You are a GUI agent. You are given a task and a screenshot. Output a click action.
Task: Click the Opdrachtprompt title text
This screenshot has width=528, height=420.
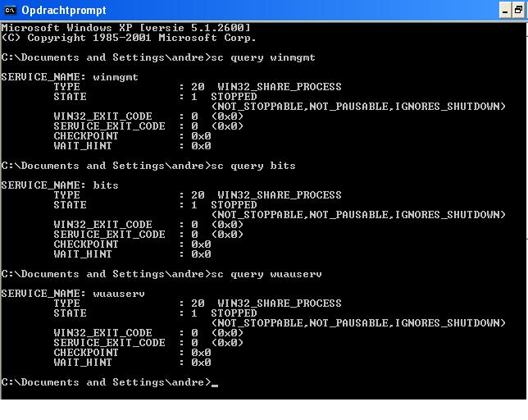pyautogui.click(x=64, y=11)
